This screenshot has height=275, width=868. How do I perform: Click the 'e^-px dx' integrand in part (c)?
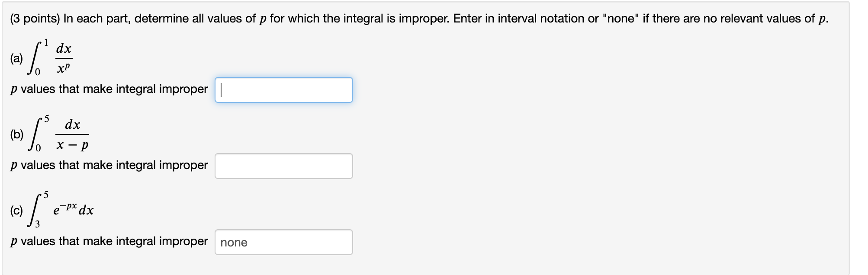pyautogui.click(x=74, y=211)
